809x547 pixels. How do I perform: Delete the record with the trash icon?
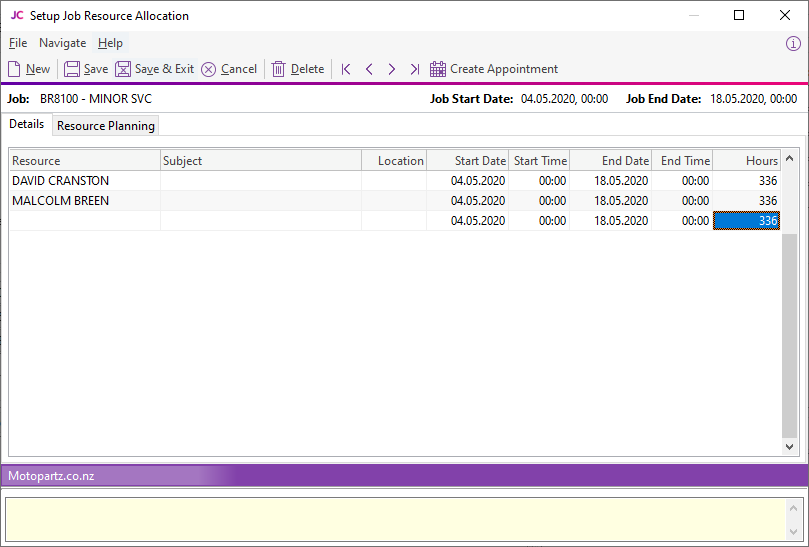coord(279,69)
